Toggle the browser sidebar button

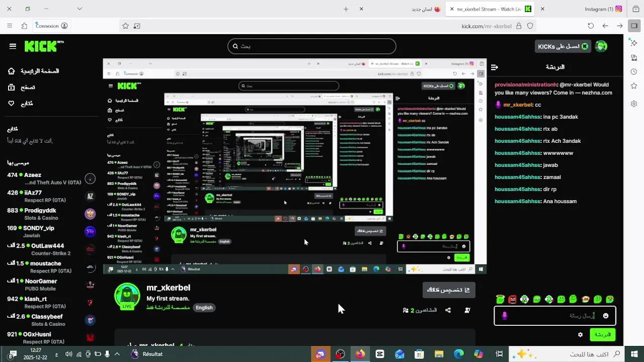[634, 26]
